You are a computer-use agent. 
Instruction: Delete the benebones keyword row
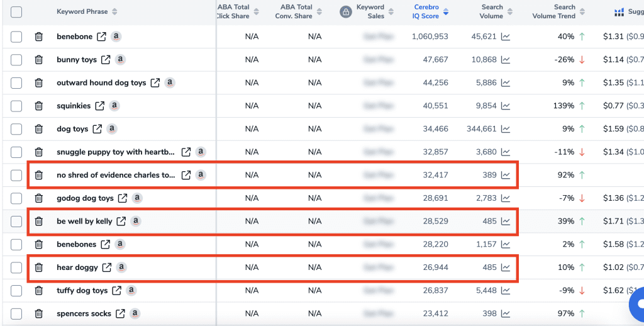coord(38,244)
